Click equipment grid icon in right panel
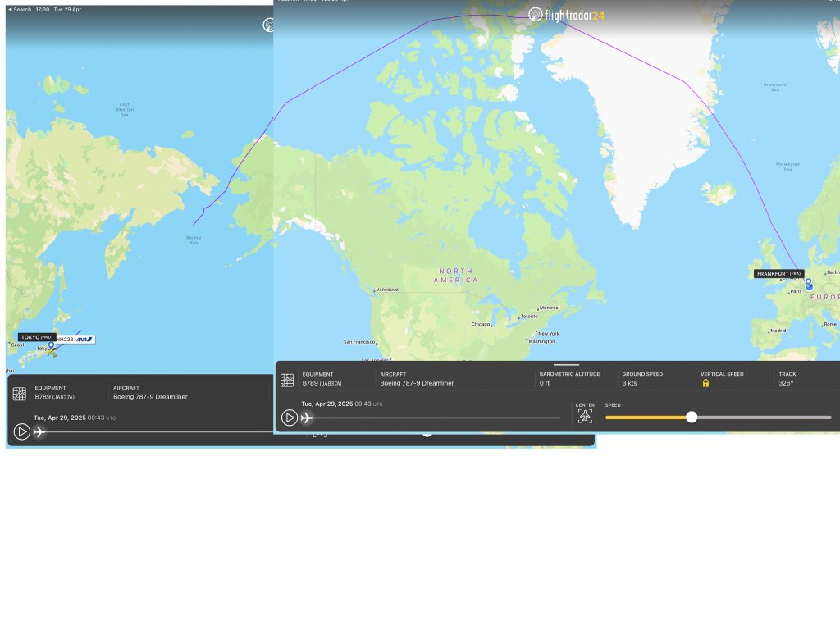The width and height of the screenshot is (840, 630). point(287,380)
